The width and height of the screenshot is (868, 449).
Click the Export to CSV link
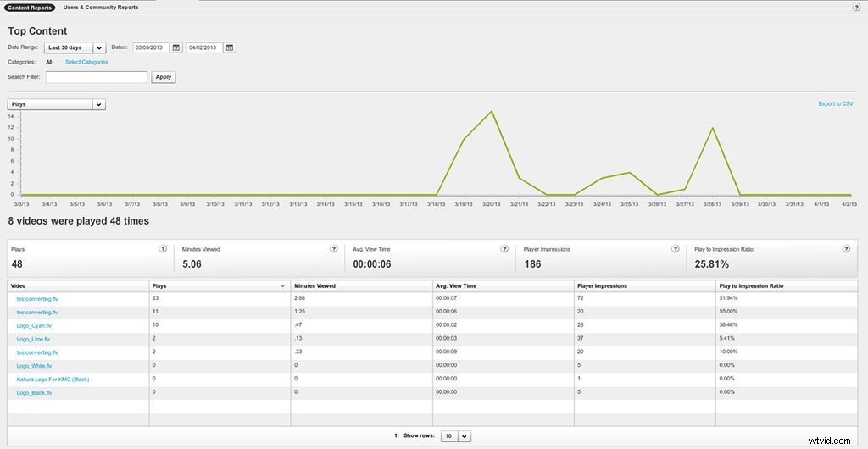[835, 103]
